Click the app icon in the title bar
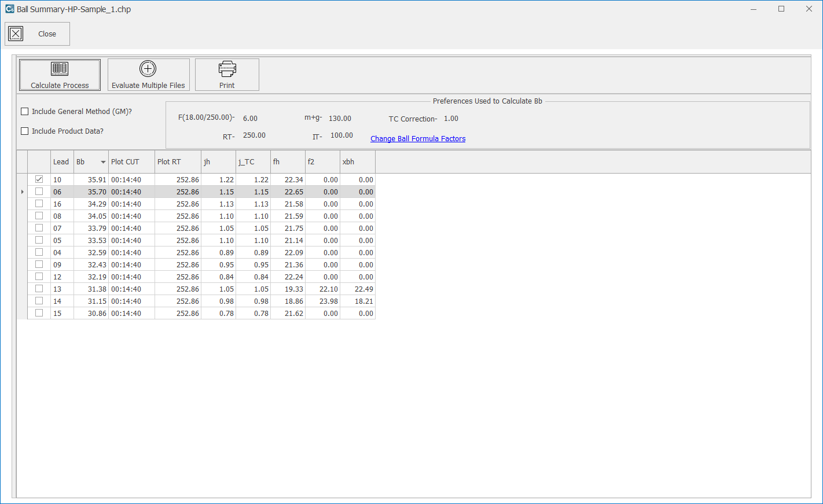 pyautogui.click(x=9, y=9)
